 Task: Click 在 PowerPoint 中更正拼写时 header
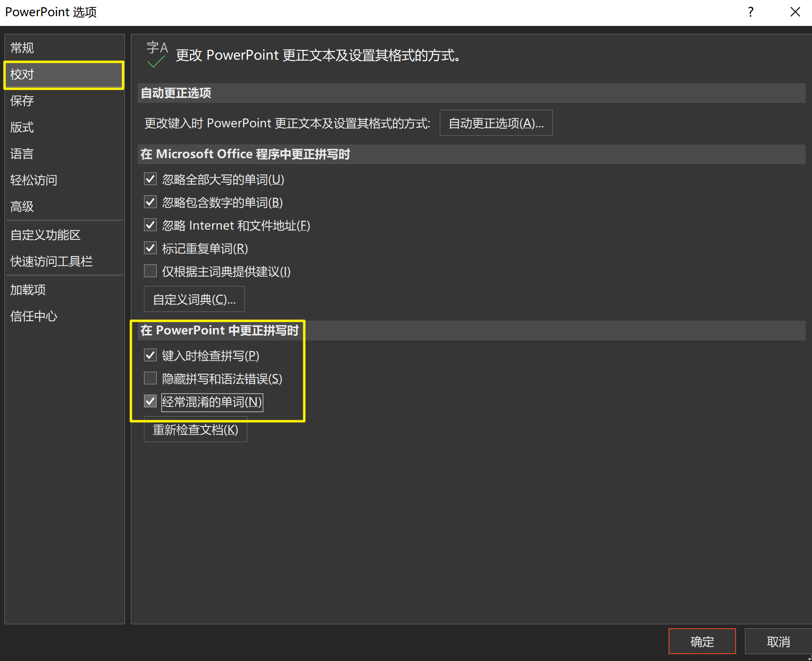click(x=472, y=330)
